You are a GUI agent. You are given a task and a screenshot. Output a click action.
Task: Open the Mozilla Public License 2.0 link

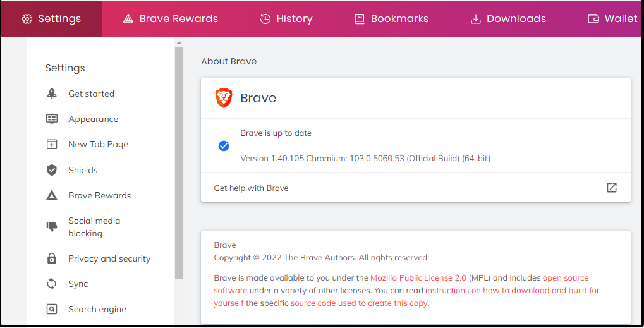(418, 277)
